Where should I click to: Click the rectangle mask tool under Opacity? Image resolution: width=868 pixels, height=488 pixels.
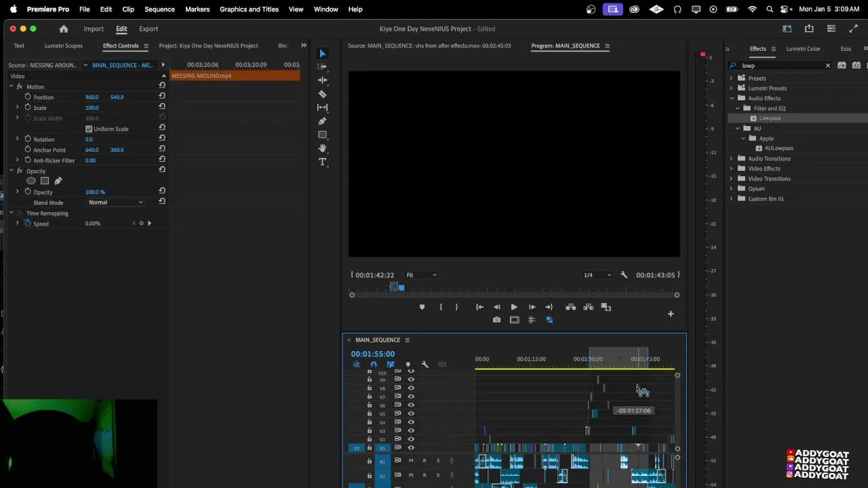(45, 181)
